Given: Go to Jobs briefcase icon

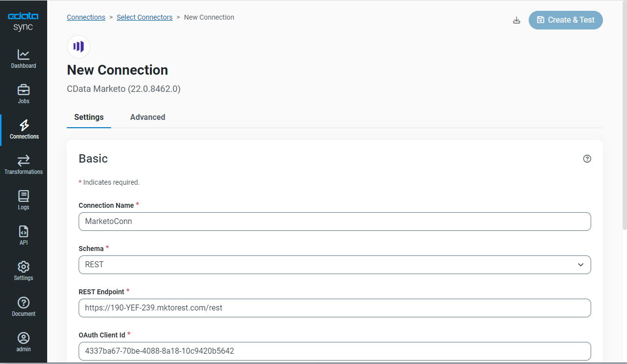Looking at the screenshot, I should click(24, 90).
